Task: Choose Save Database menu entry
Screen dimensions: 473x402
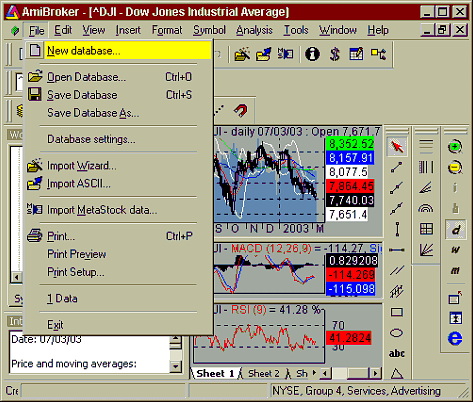Action: coord(118,95)
